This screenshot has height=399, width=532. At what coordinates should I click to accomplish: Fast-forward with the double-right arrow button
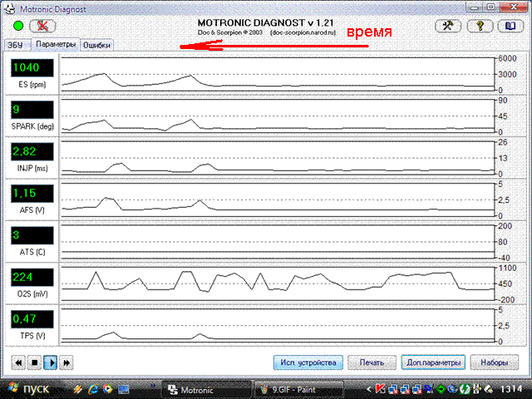click(x=66, y=362)
